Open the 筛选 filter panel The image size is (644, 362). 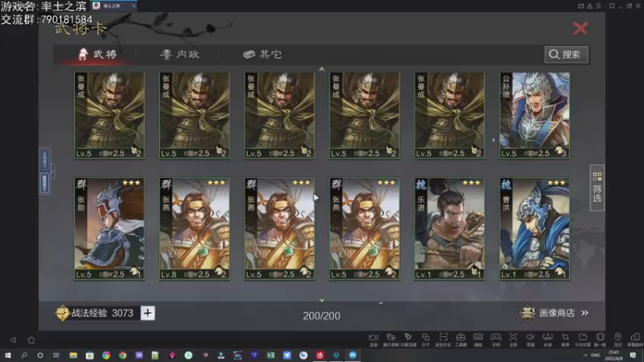(x=597, y=187)
